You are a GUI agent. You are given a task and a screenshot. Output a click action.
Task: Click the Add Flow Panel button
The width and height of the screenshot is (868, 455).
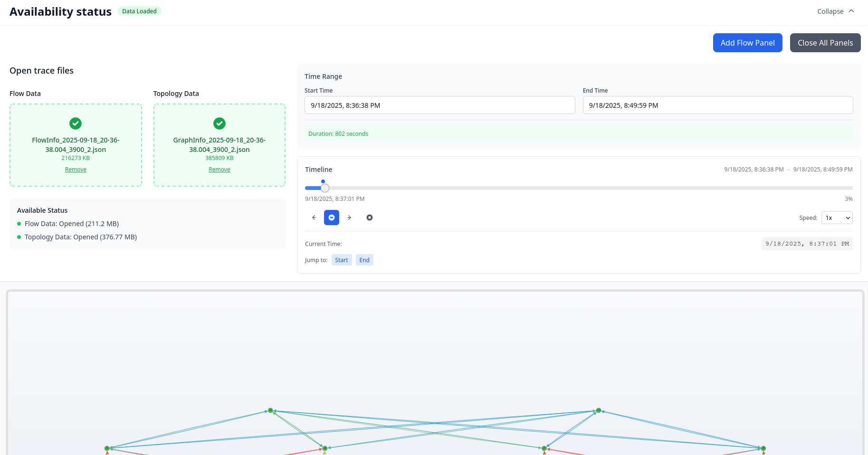coord(747,43)
